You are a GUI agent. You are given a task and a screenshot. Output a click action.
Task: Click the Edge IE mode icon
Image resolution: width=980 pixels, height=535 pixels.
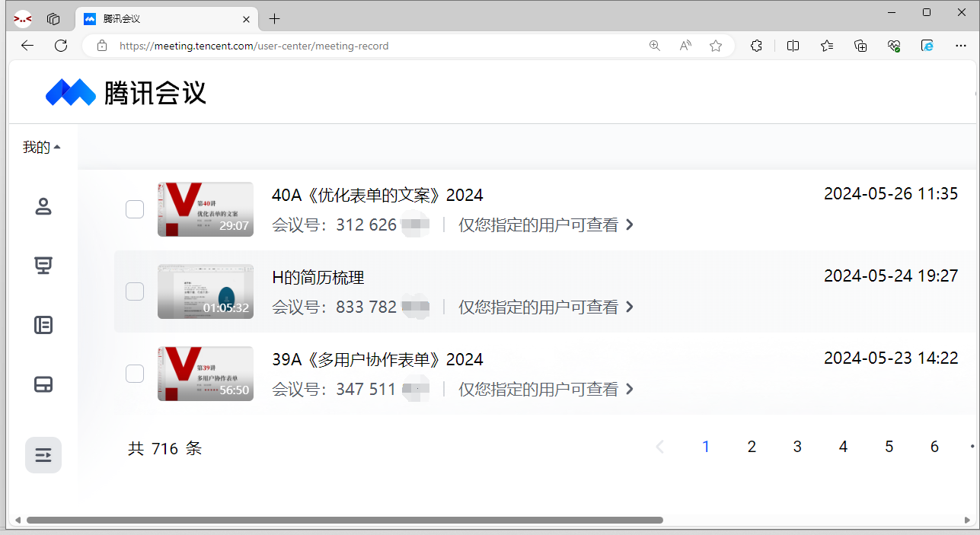pos(927,46)
